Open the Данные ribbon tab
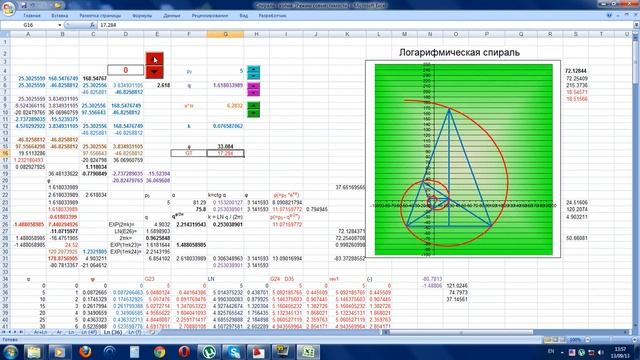The width and height of the screenshot is (640, 360). (171, 16)
